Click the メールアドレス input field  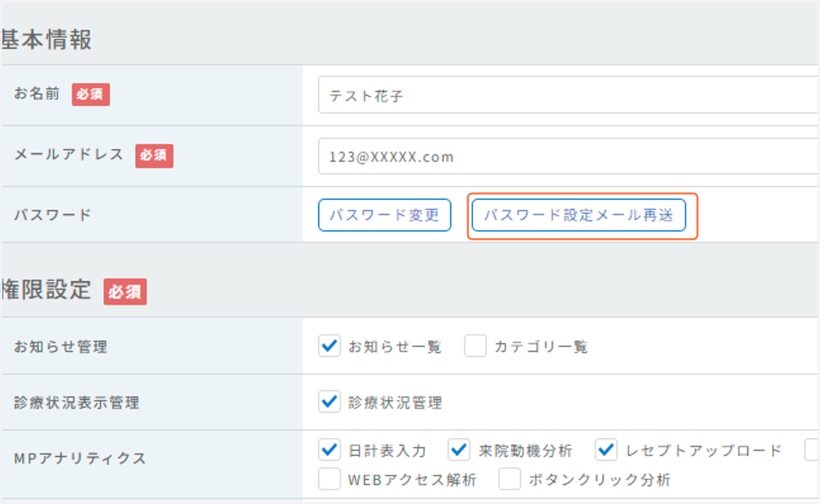click(x=569, y=156)
